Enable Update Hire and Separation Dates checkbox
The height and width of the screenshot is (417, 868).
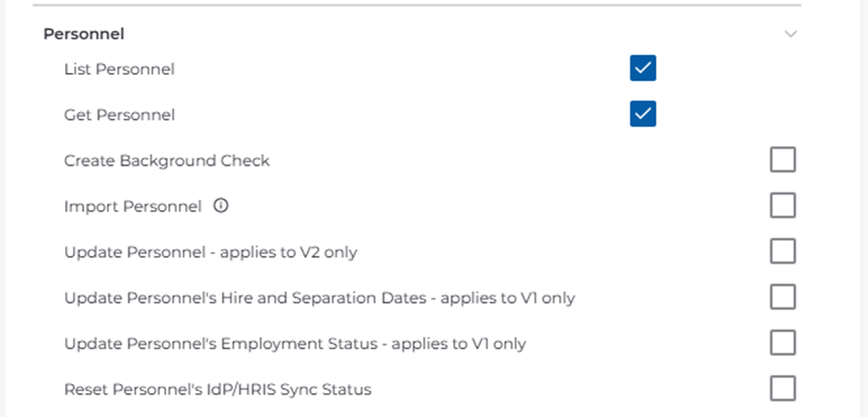[783, 297]
